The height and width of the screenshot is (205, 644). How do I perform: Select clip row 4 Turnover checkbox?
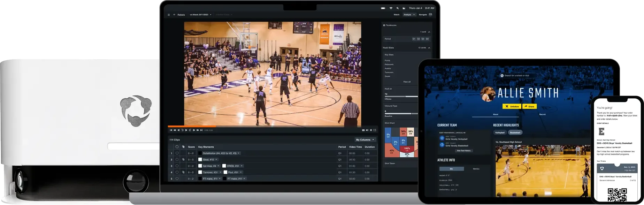[x=177, y=172]
